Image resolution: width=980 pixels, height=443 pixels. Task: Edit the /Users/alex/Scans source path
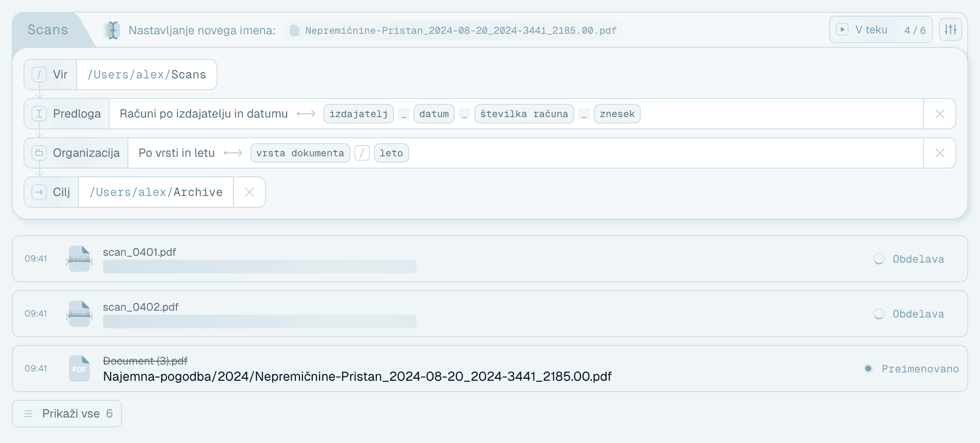click(x=147, y=74)
